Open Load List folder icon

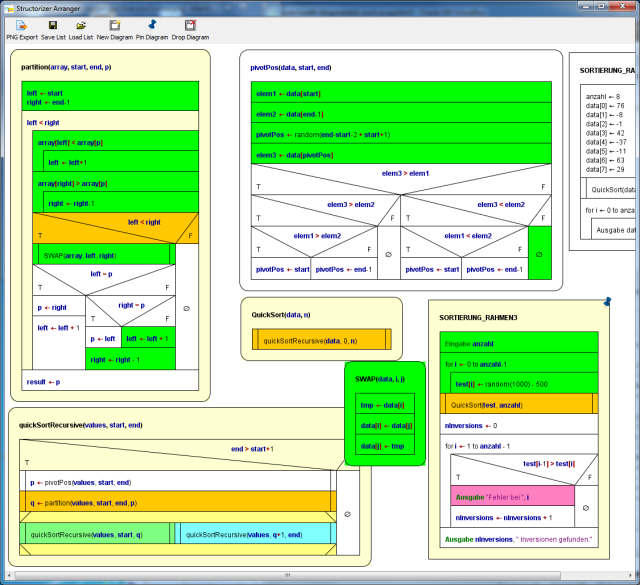[81, 26]
